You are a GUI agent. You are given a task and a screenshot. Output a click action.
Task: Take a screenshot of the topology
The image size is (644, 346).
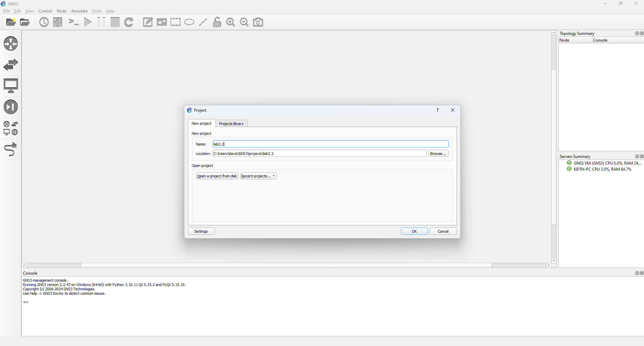(x=258, y=22)
